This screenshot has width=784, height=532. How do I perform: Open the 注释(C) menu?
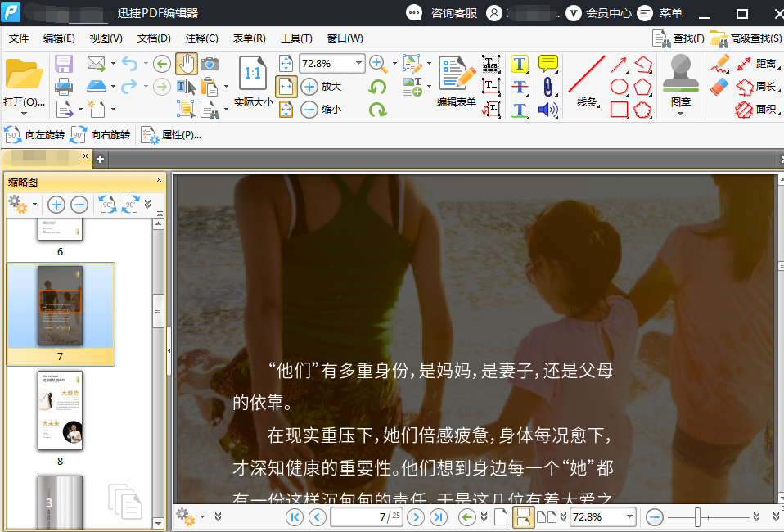point(201,38)
